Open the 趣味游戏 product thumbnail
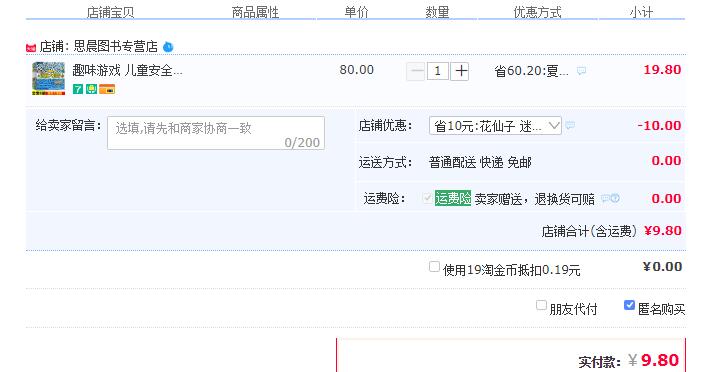 [x=48, y=78]
